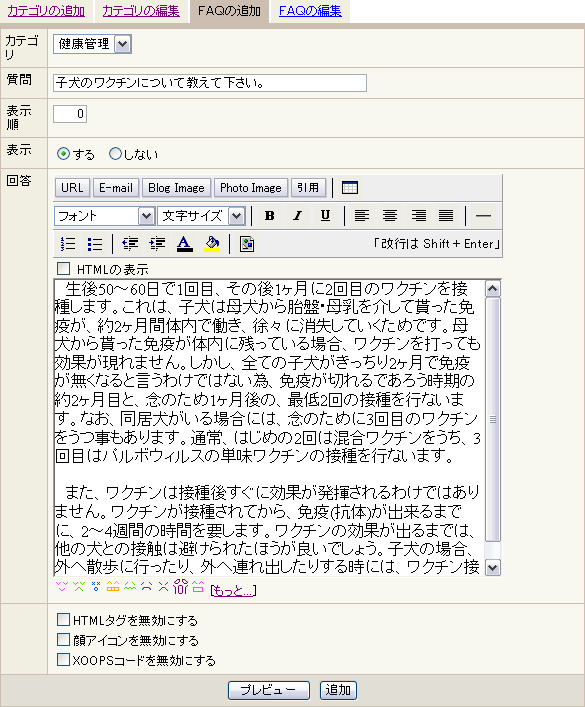Create a numbered list
The height and width of the screenshot is (707, 585).
pos(68,244)
